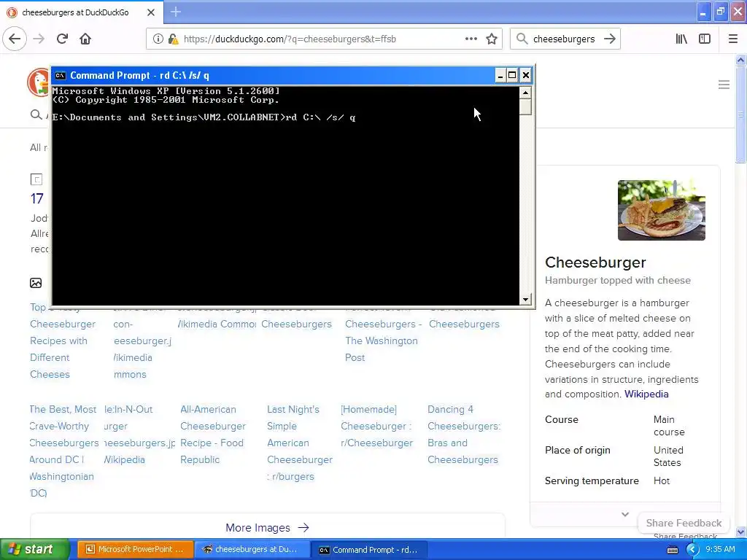Open the cheeseburger photo thumbnail
The height and width of the screenshot is (560, 747).
661,210
